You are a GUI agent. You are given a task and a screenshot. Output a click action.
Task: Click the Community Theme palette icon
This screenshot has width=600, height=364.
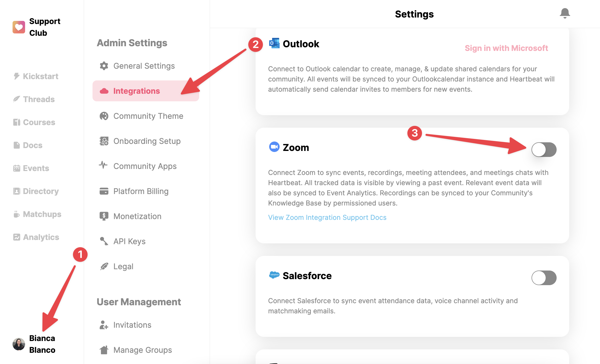(104, 116)
